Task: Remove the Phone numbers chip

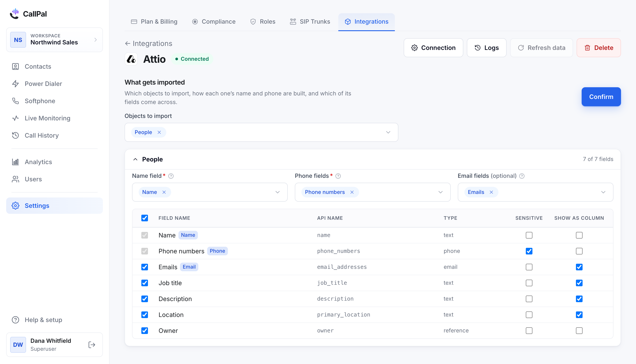Action: pos(352,192)
